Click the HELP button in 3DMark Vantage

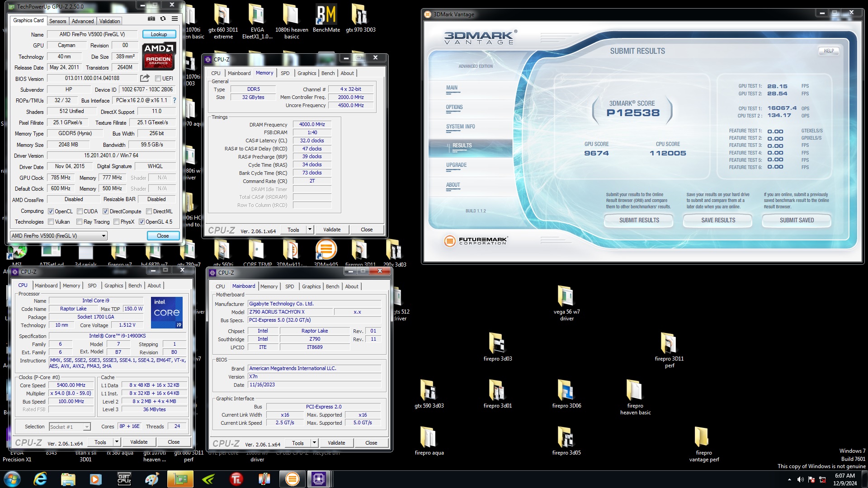tap(829, 51)
